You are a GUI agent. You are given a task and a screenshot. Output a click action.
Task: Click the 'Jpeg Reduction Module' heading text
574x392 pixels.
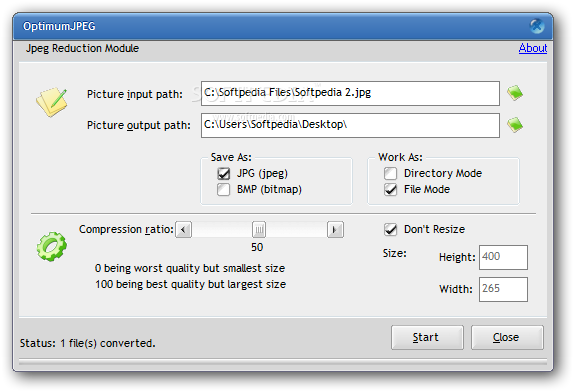(82, 48)
